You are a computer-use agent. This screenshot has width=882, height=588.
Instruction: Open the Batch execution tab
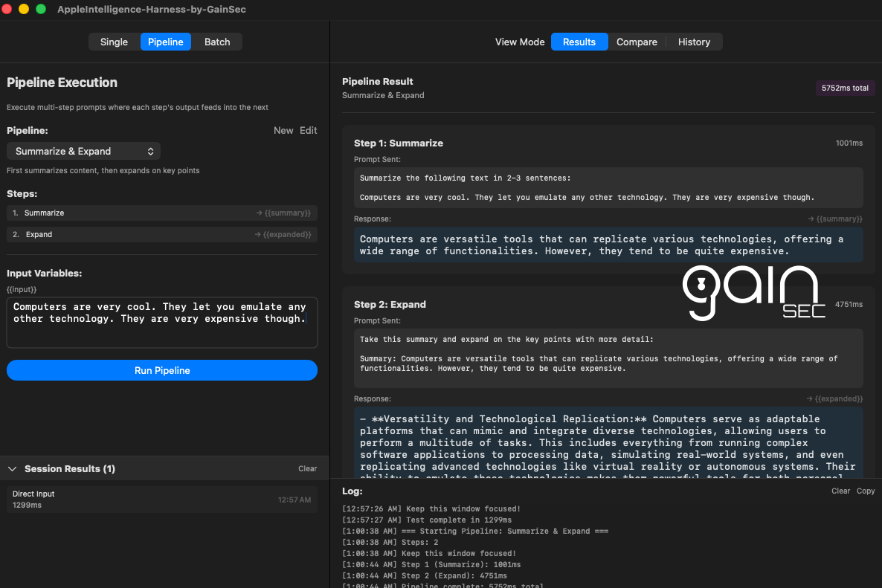[217, 42]
